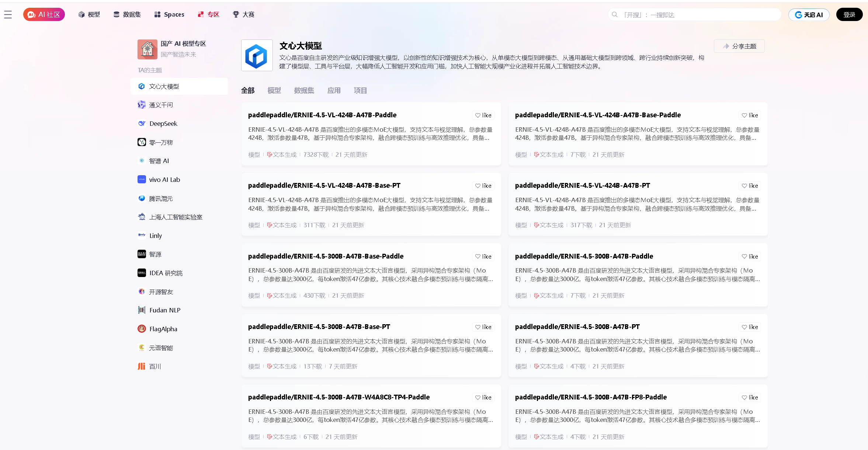
Task: Open paddlepaddle/ERNIE-4.5-VL-424B-A47B-PT title link
Action: (x=583, y=186)
